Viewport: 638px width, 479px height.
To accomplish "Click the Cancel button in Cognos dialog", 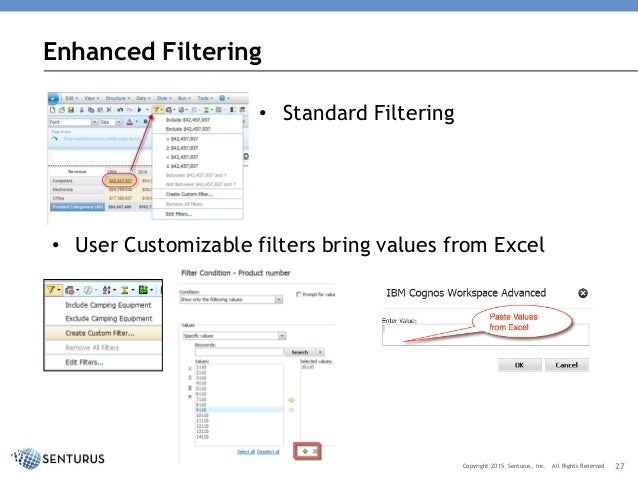I will [567, 365].
